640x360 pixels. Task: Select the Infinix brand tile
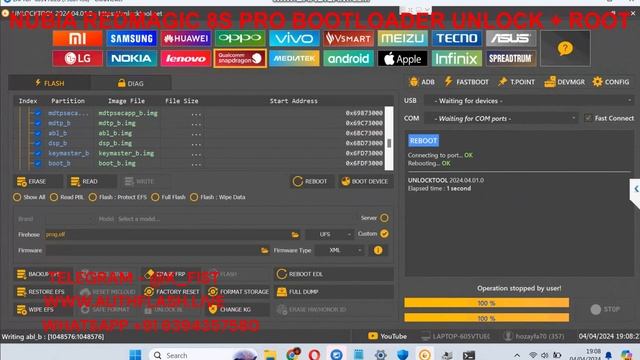(457, 58)
